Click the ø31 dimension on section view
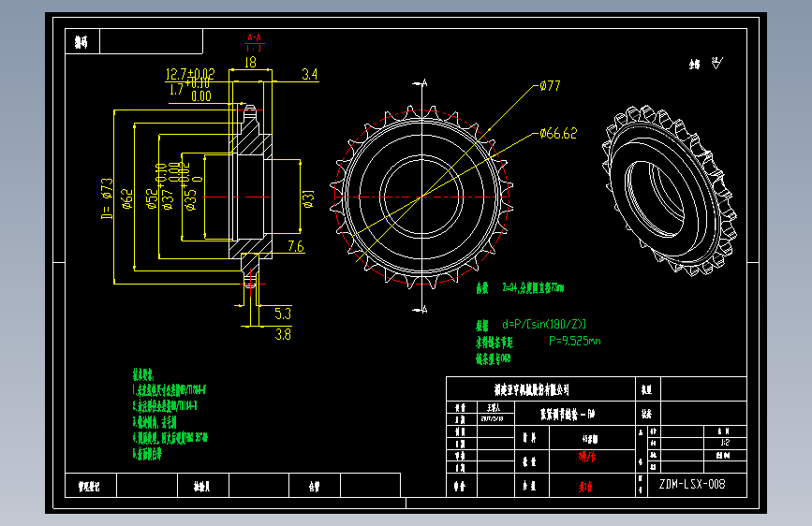 coord(308,199)
